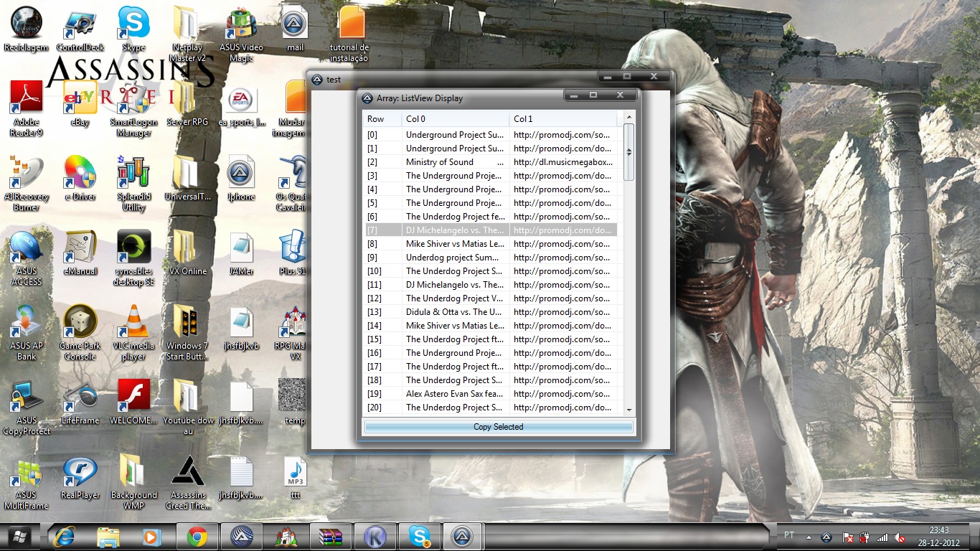Click the list's scroll-up arrow
Screen dimensions: 980x551
click(629, 118)
